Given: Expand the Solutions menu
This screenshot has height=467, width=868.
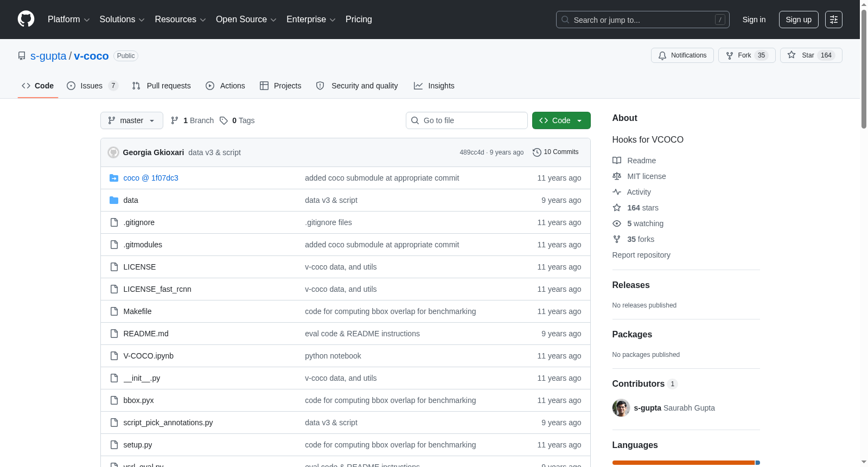Looking at the screenshot, I should click(x=122, y=20).
